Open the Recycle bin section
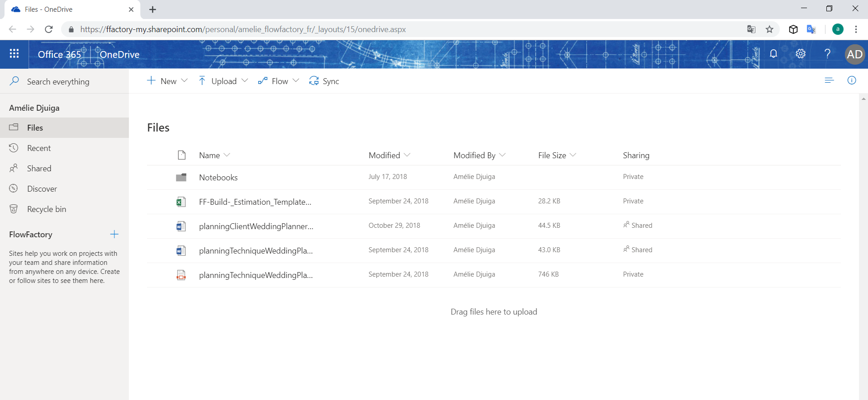Image resolution: width=868 pixels, height=400 pixels. [x=46, y=209]
